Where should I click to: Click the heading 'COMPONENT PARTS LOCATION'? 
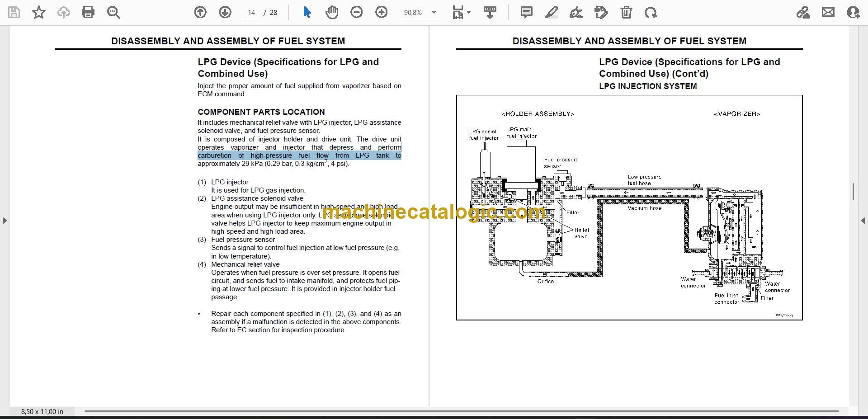pos(261,112)
